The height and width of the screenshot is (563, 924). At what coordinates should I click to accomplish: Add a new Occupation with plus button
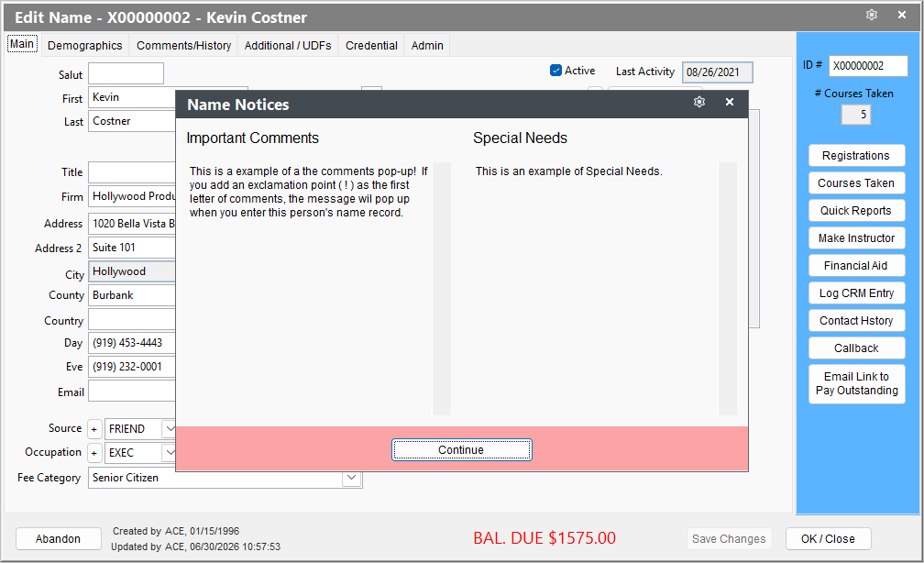click(x=94, y=453)
